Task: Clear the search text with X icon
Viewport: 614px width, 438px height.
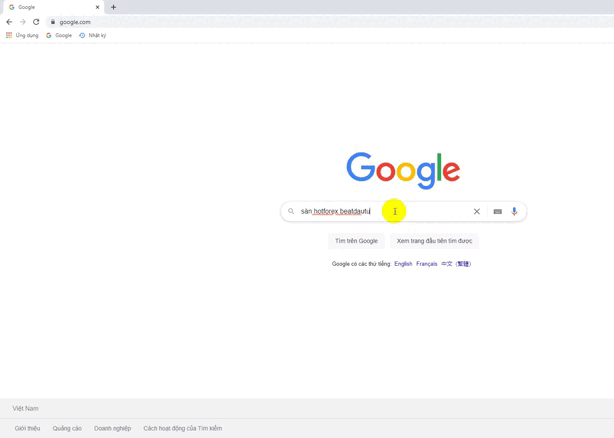Action: click(x=477, y=211)
